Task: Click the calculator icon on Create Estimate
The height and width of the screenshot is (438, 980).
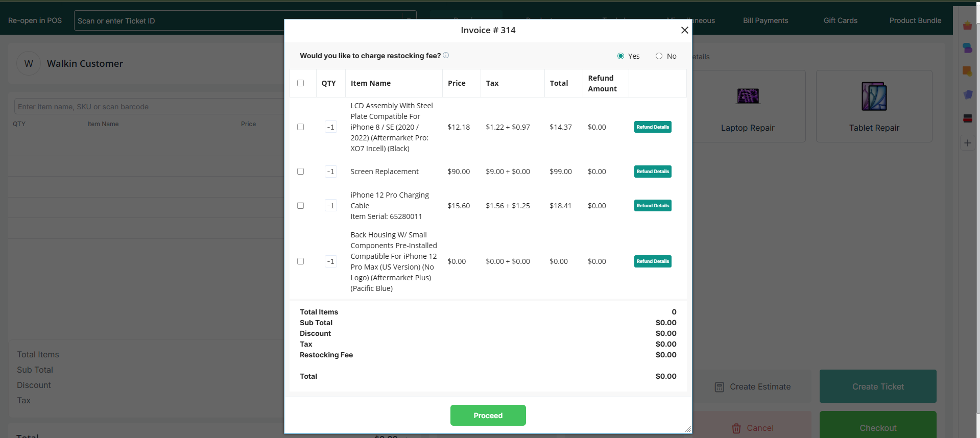Action: tap(719, 387)
